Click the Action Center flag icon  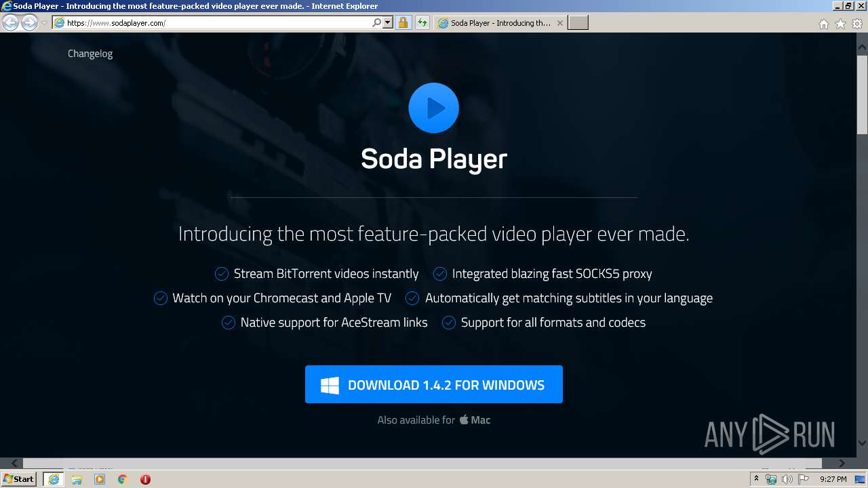tap(804, 479)
